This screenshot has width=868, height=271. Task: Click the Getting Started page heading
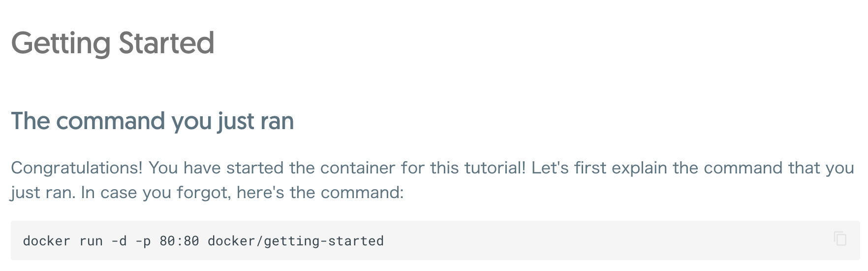113,43
